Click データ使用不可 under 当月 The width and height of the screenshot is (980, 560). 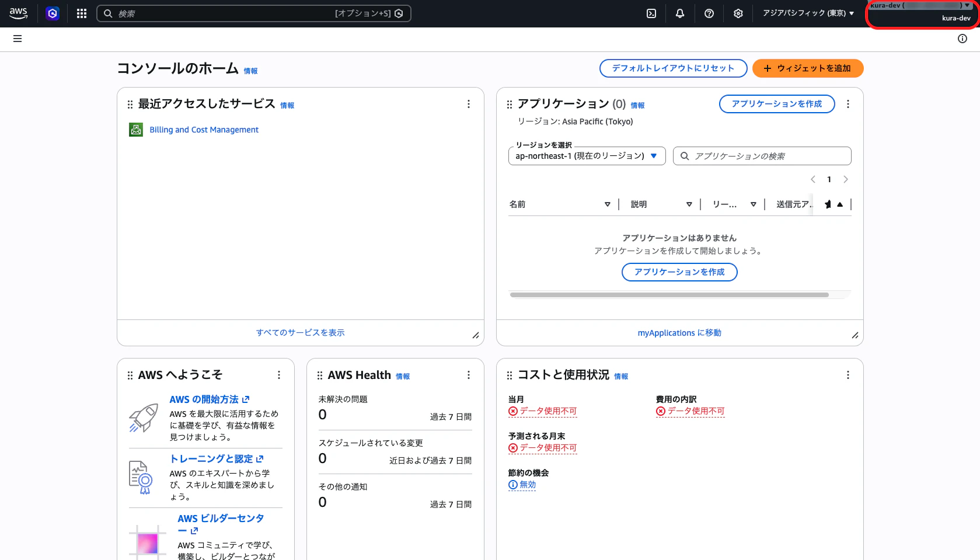click(x=543, y=411)
